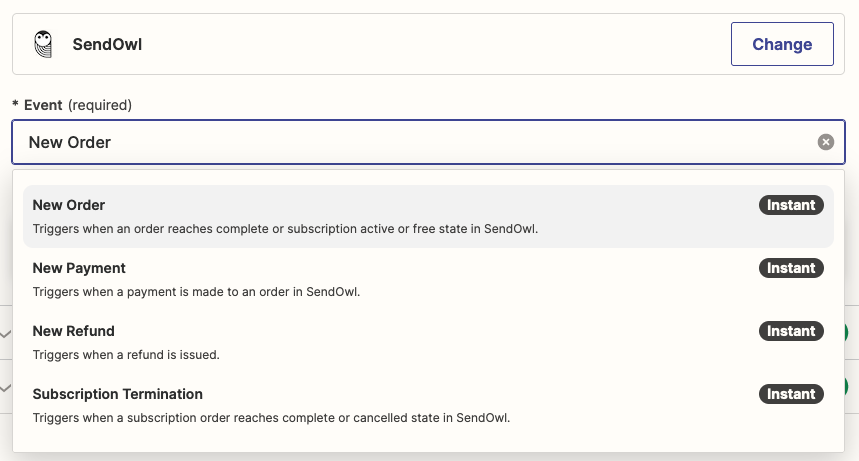Image resolution: width=859 pixels, height=461 pixels.
Task: Click the Event (required) field label
Action: [72, 105]
